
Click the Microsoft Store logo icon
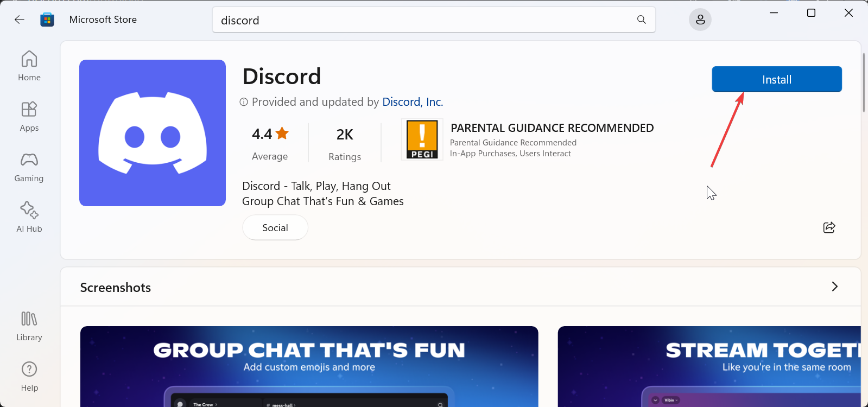tap(47, 20)
